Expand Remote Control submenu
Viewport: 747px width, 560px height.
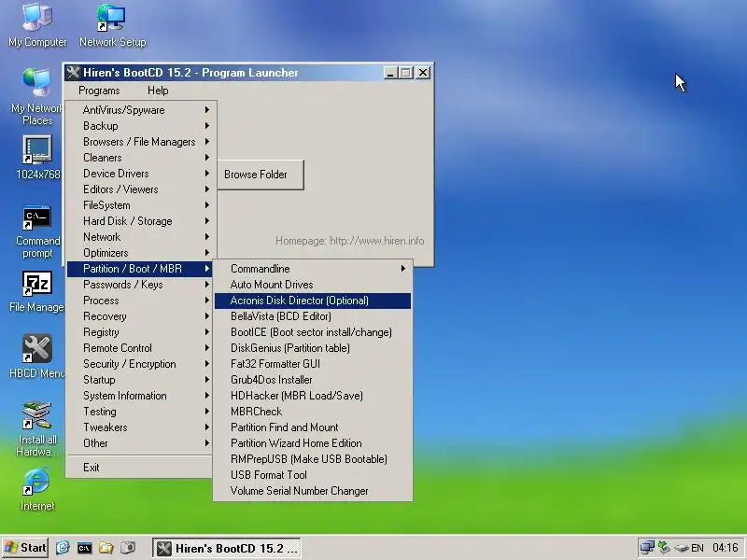[x=139, y=348]
